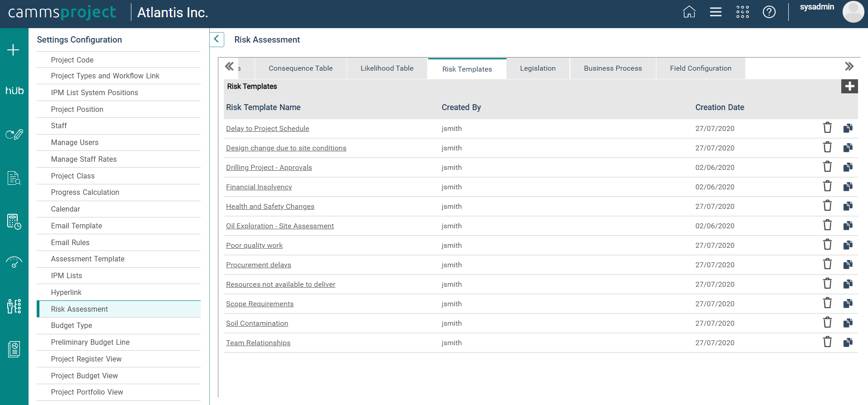Delete the Oil Exploration - Site Assessment template
This screenshot has height=405, width=868.
[x=827, y=225]
